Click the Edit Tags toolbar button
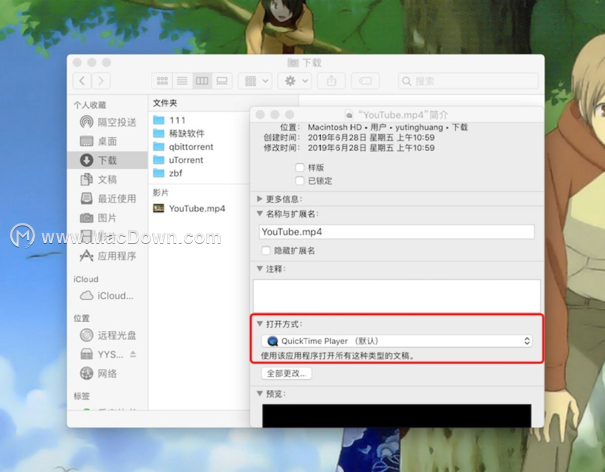Screen dimensions: 605x472 pyautogui.click(x=365, y=81)
